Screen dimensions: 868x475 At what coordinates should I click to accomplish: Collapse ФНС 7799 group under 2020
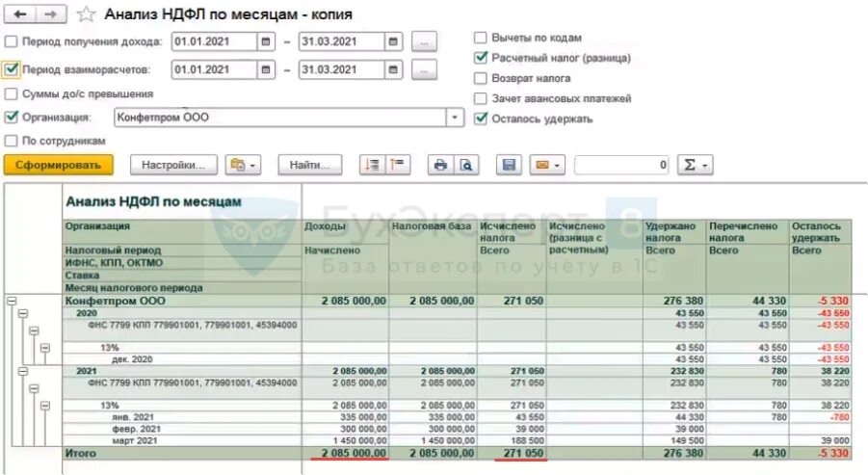pos(34,330)
